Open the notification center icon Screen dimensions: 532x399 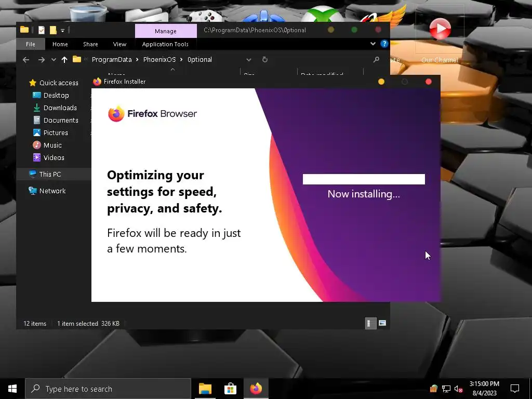[515, 389]
